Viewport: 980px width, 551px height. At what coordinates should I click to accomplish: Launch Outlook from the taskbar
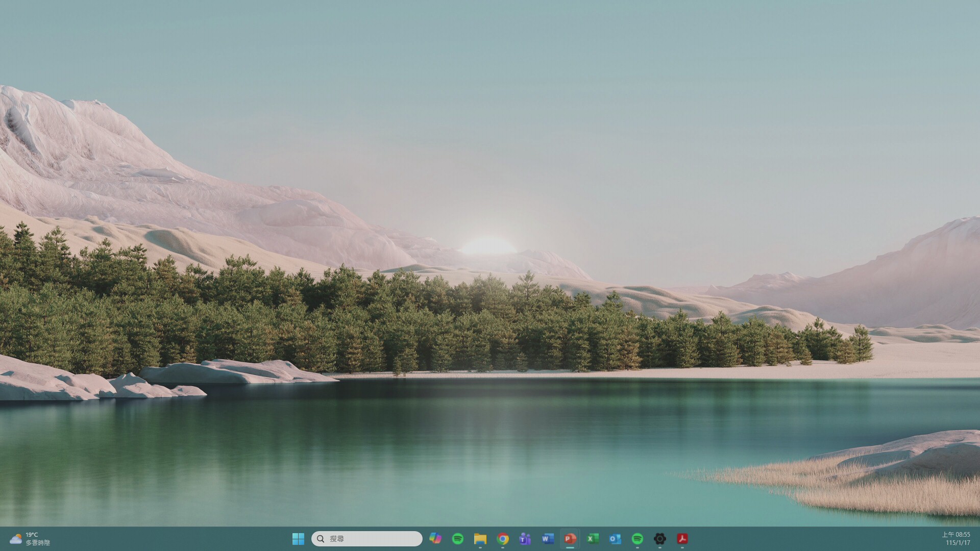click(x=615, y=539)
